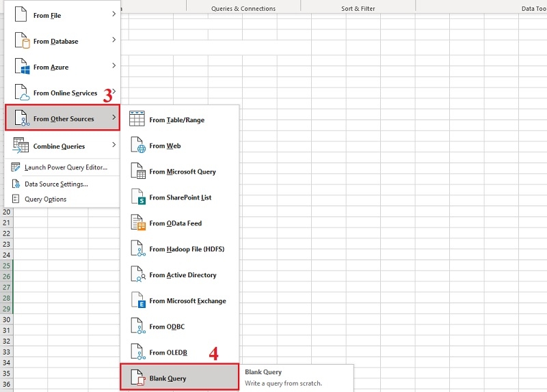The image size is (547, 392).
Task: Expand the From Azure submenu arrow
Action: pos(114,66)
